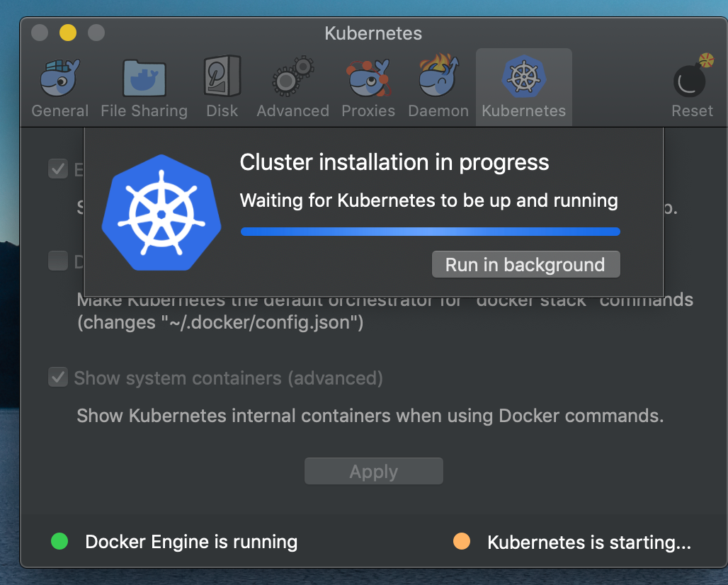
Task: Open the Proxies preferences icon
Action: (369, 77)
